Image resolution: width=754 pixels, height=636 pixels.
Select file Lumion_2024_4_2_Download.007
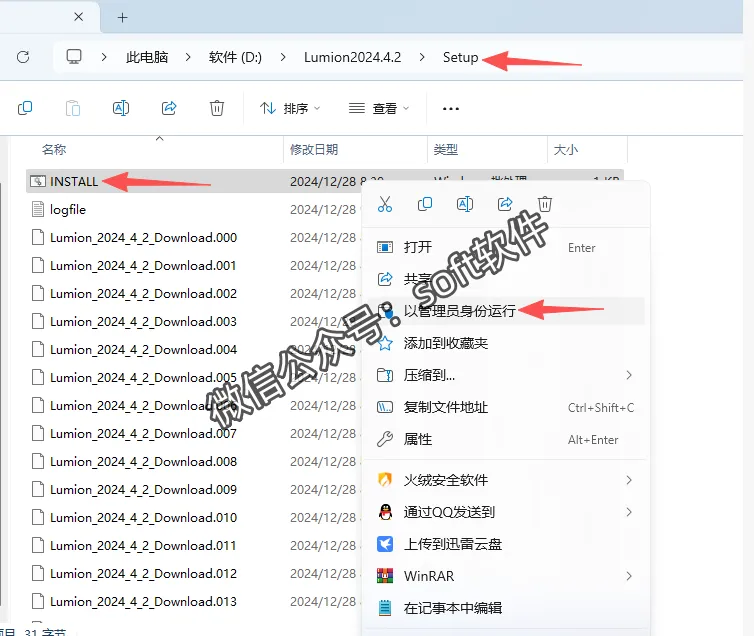tap(143, 434)
